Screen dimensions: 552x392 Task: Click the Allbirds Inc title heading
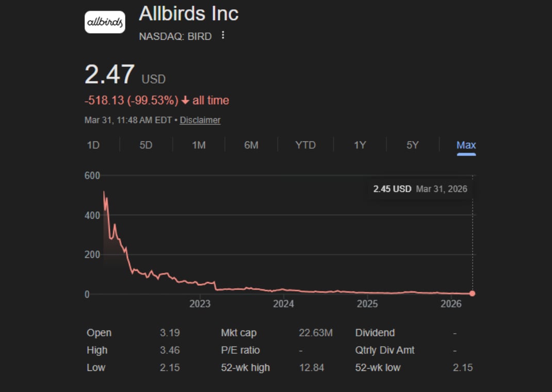pos(188,14)
